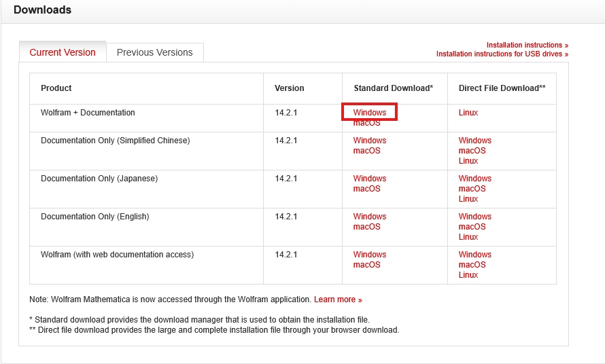
Task: Click the Direct file download footnote
Action: [214, 330]
